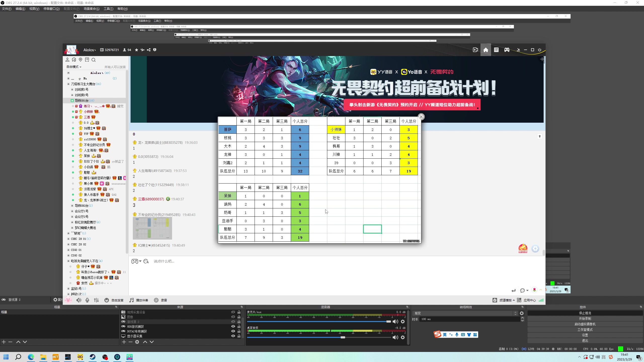Open the 帮助(H) menu in OBS
Image resolution: width=644 pixels, height=362 pixels.
pyautogui.click(x=123, y=9)
